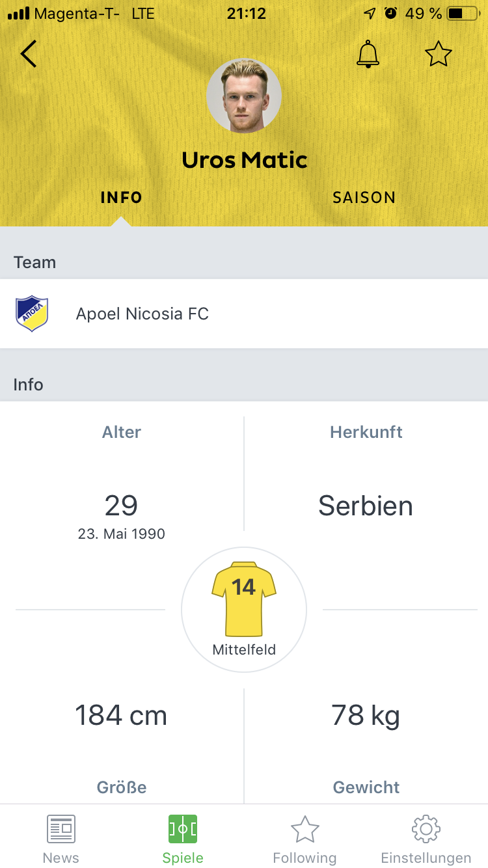Tap the back arrow icon

coord(28,54)
